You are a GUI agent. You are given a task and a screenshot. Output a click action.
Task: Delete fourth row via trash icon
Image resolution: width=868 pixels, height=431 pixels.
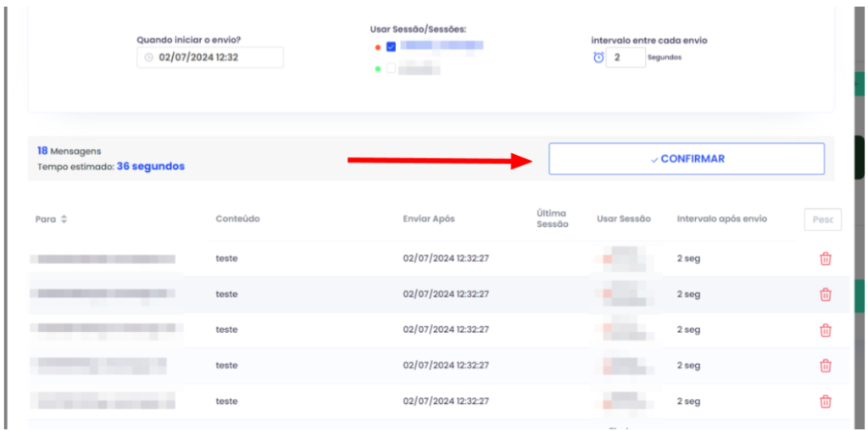point(825,366)
